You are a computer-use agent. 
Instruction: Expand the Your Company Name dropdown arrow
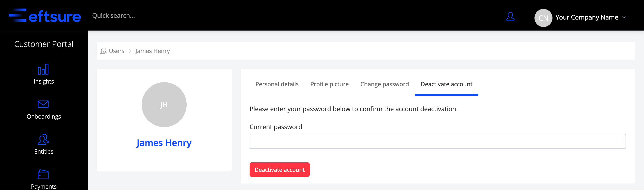click(624, 18)
